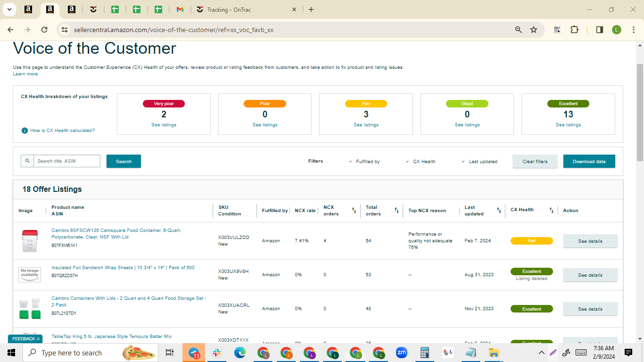
Task: Expand the Fulfilled by filter
Action: pos(364,162)
